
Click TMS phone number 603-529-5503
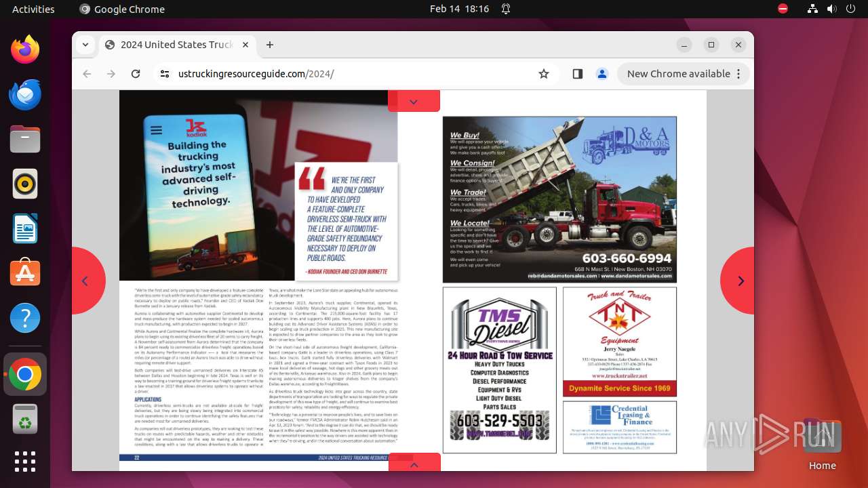click(500, 420)
